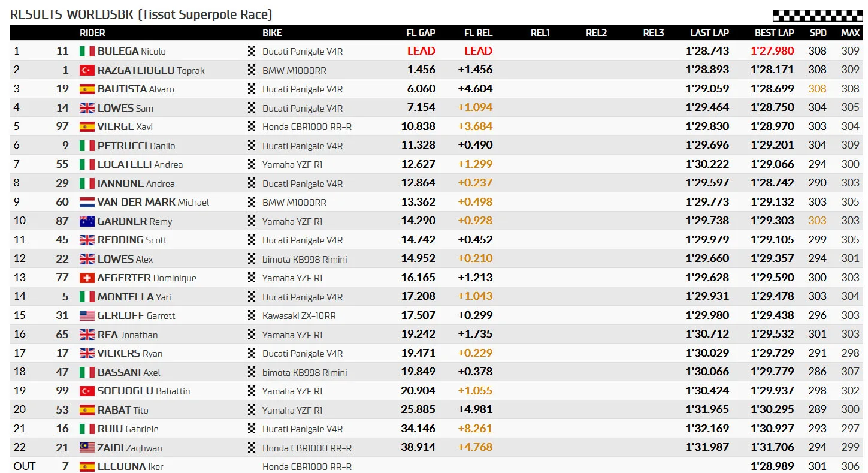
Task: Click the last lap time 1'30.712
Action: click(x=707, y=334)
